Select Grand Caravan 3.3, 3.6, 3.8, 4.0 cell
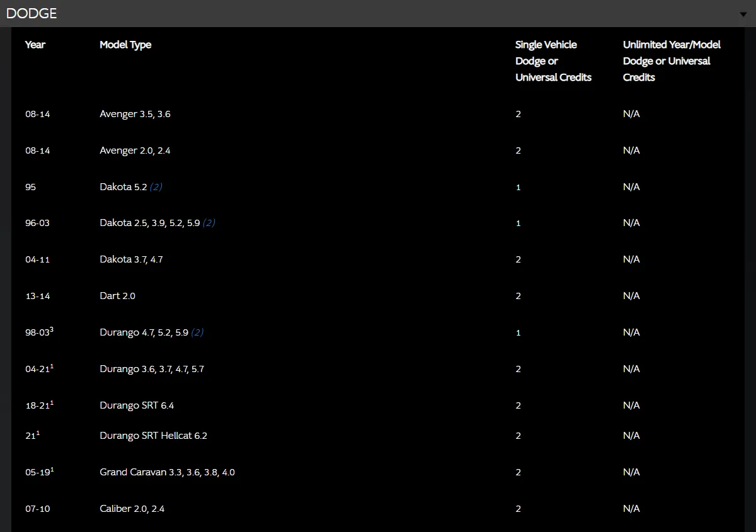The height and width of the screenshot is (532, 756). point(167,472)
